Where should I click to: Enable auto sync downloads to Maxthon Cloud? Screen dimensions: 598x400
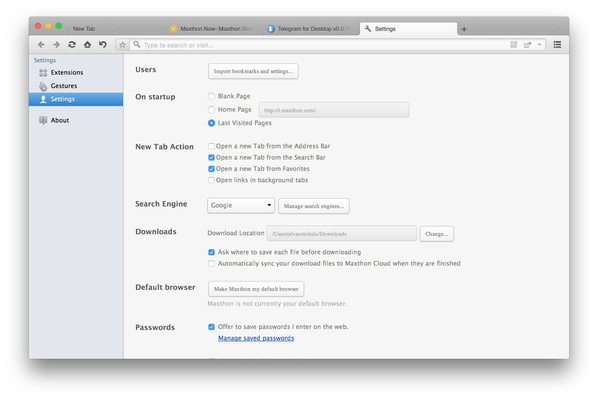[x=211, y=263]
